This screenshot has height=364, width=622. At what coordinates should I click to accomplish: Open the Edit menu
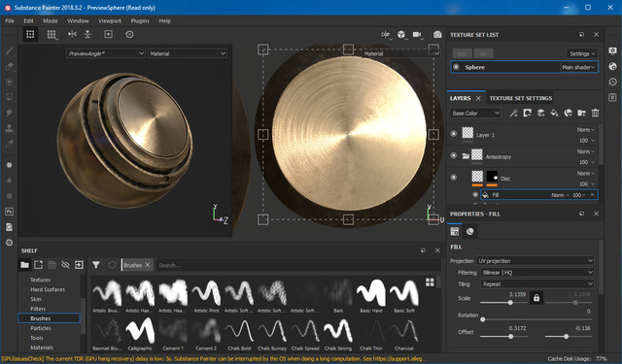pyautogui.click(x=28, y=20)
